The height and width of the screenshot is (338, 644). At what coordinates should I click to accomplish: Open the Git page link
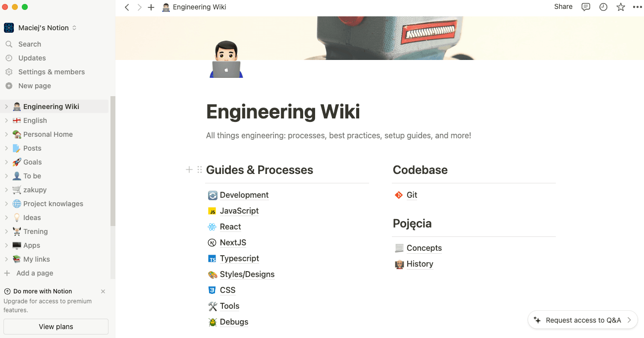(x=412, y=195)
